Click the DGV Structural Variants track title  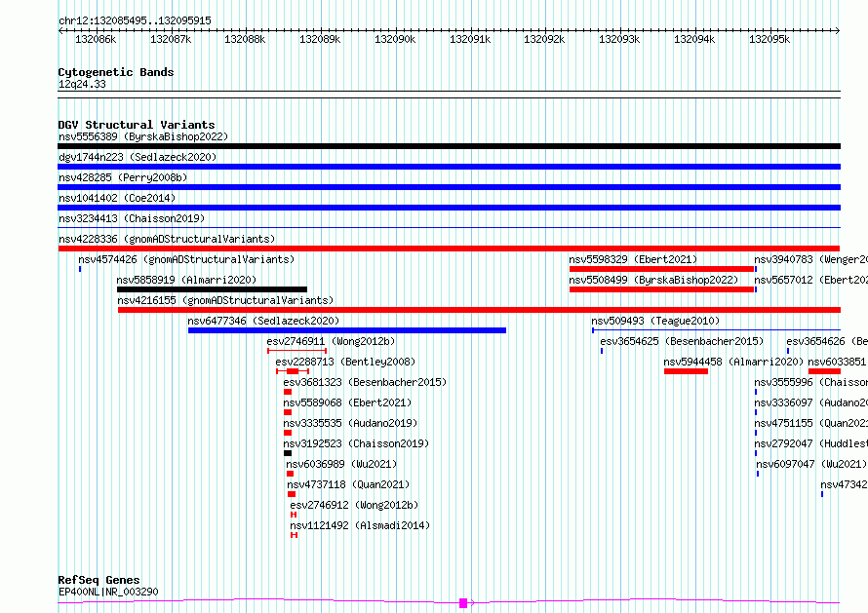137,125
